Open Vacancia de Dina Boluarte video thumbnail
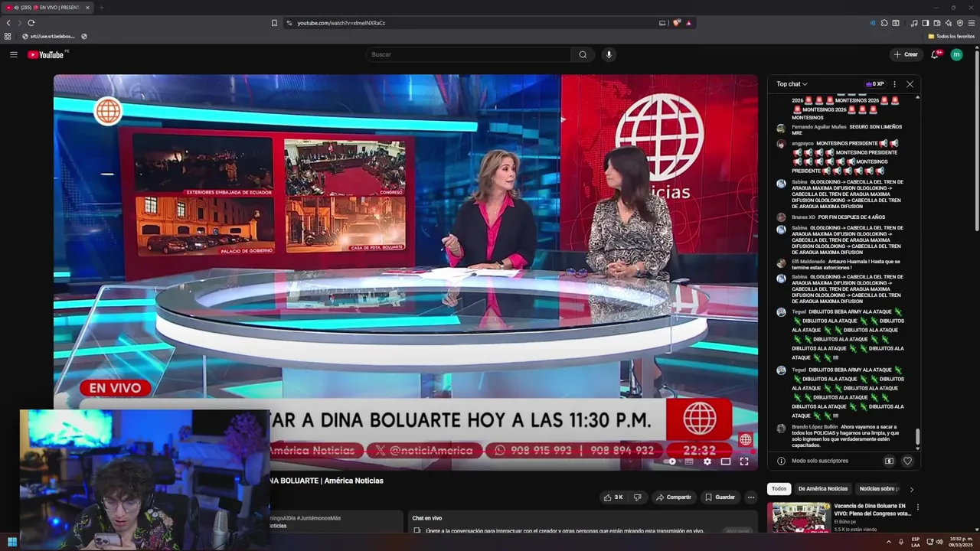980x551 pixels. tap(800, 517)
